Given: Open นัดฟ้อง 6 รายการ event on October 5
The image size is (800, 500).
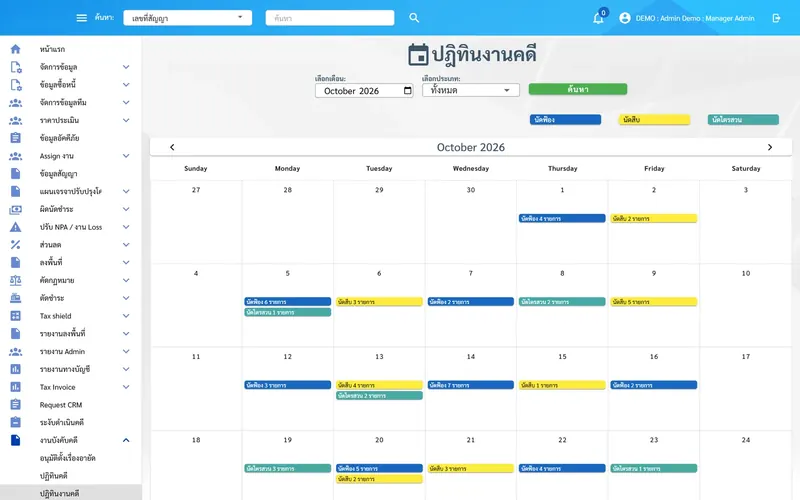Looking at the screenshot, I should [288, 302].
